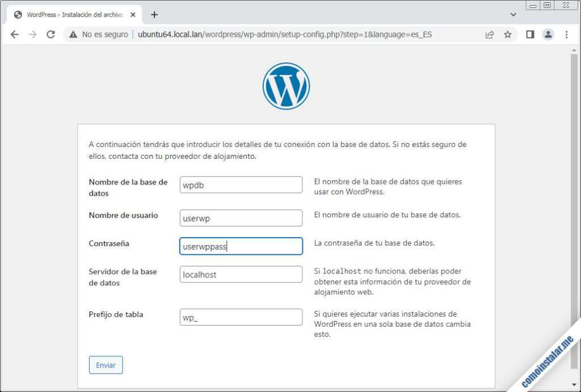Open a new tab with plus button
The image size is (581, 392).
[x=154, y=15]
